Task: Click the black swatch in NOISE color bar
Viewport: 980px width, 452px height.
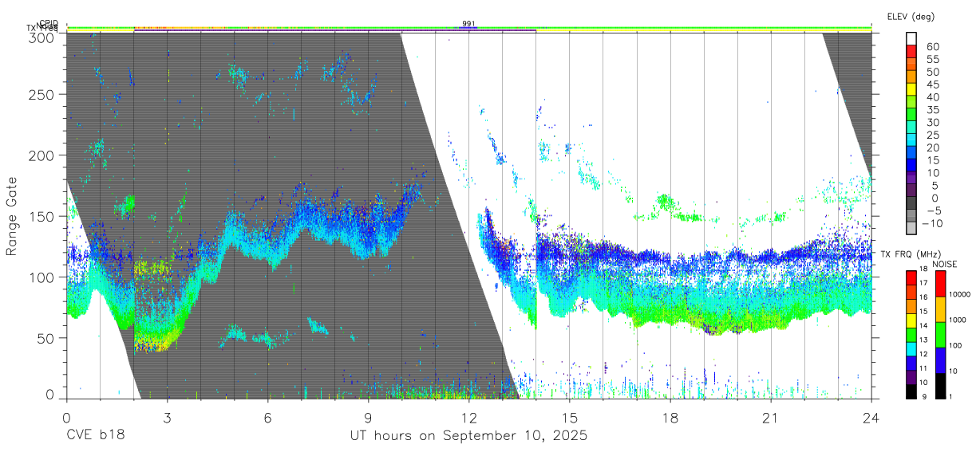Action: tap(940, 386)
